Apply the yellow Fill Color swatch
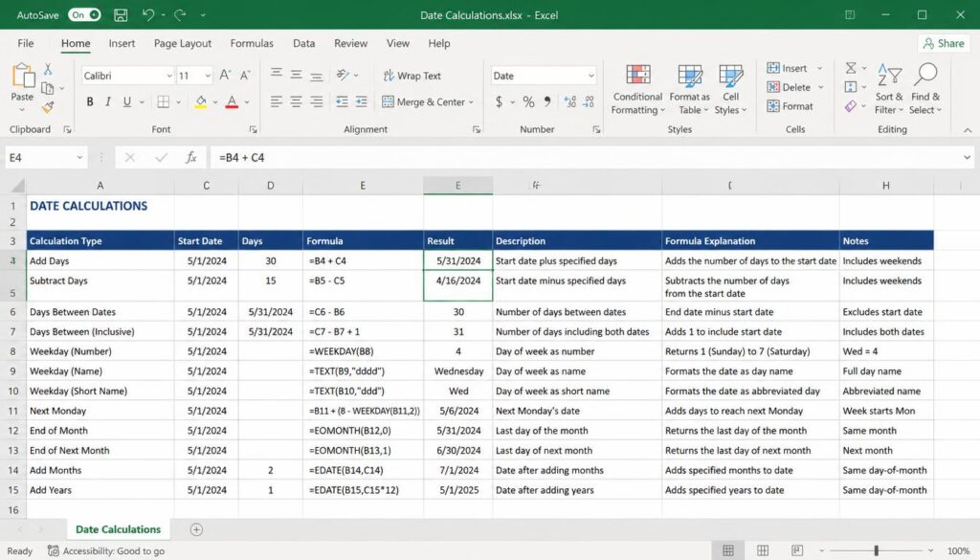Image resolution: width=980 pixels, height=560 pixels. [201, 101]
